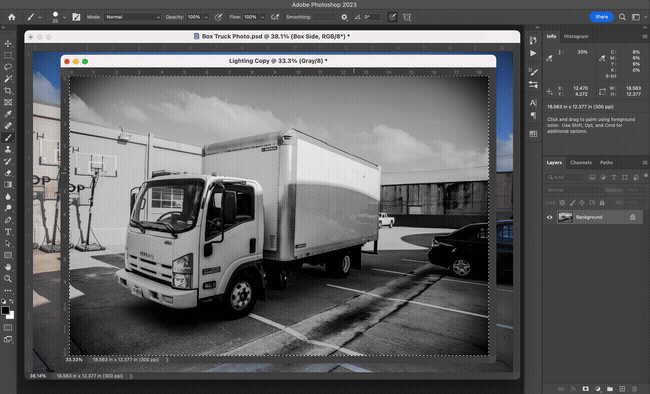The width and height of the screenshot is (650, 394).
Task: Select the Hand tool
Action: click(8, 267)
